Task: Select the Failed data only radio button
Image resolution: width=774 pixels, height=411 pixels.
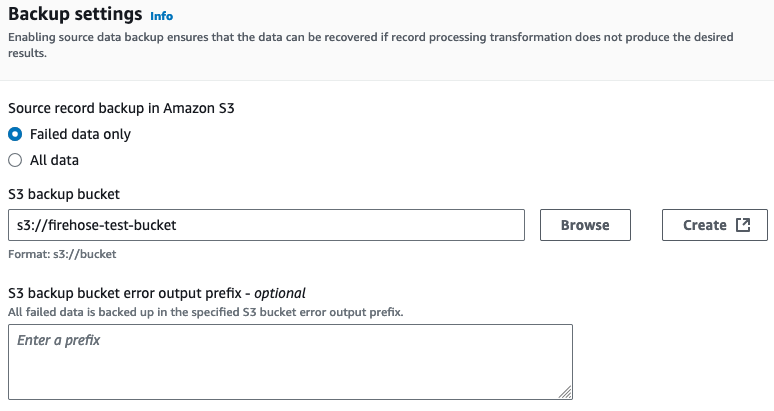Action: point(15,134)
